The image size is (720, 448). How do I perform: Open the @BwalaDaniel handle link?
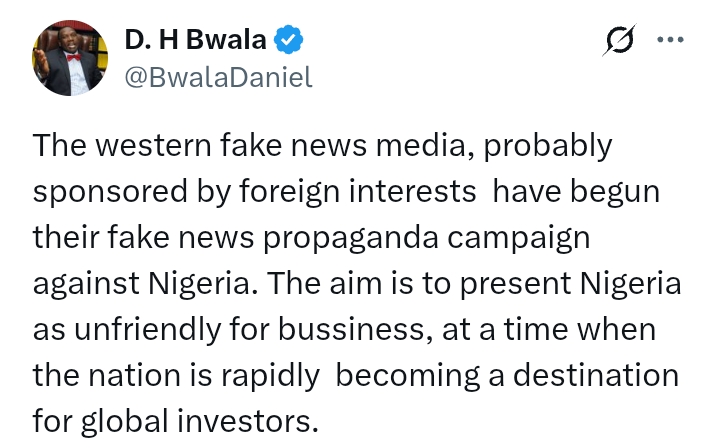coord(218,78)
